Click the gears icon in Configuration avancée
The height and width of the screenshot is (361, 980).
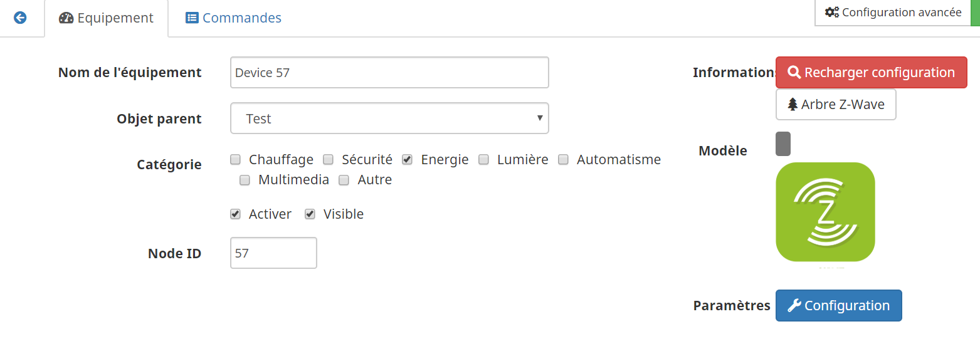832,12
